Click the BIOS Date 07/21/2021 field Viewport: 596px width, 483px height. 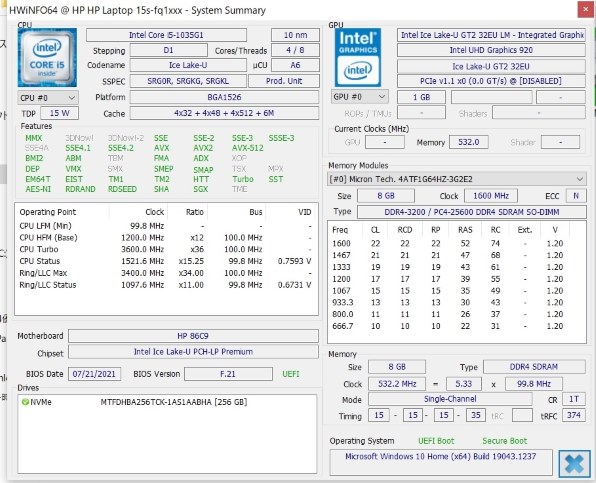(x=94, y=374)
